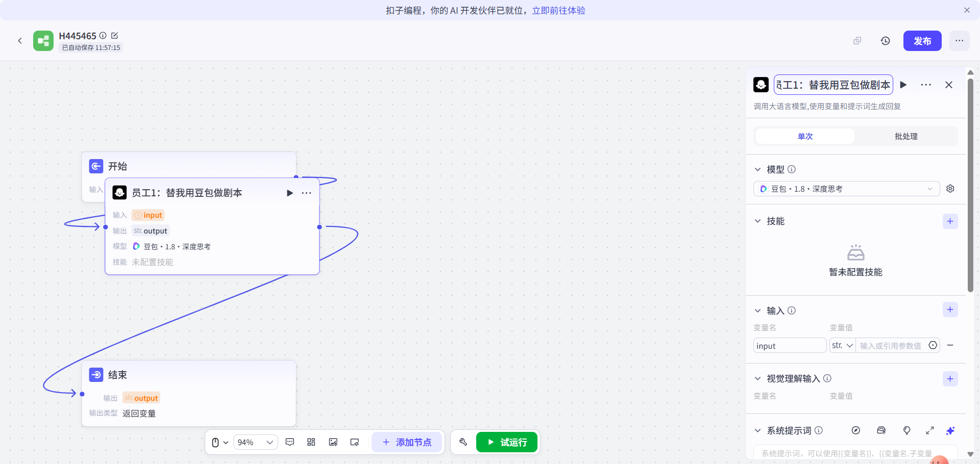980x464 pixels.
Task: Click the input variable tag in node
Action: click(148, 215)
